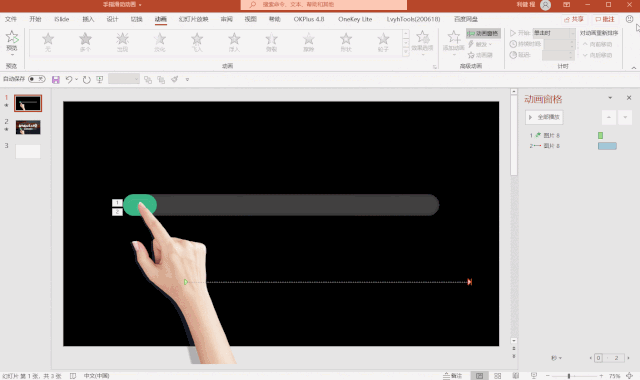The width and height of the screenshot is (640, 380).
Task: Open the 文件 (File) menu
Action: click(x=11, y=19)
